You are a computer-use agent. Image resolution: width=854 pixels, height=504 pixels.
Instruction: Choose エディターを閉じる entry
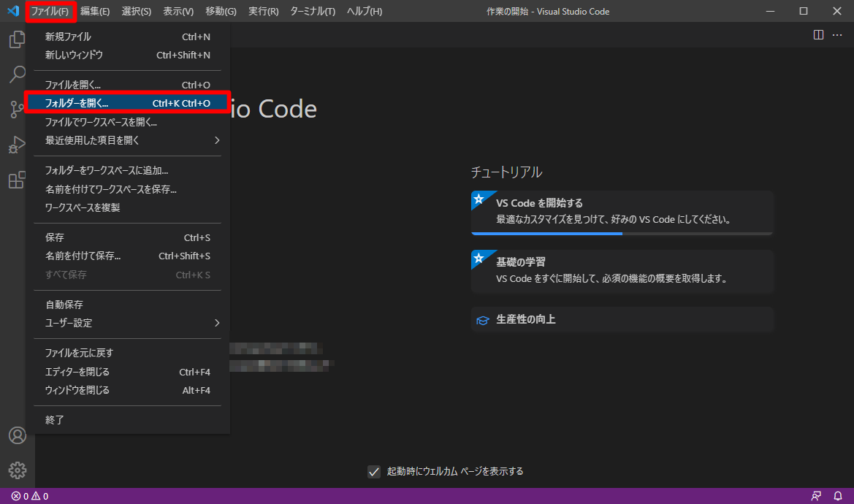coord(127,372)
